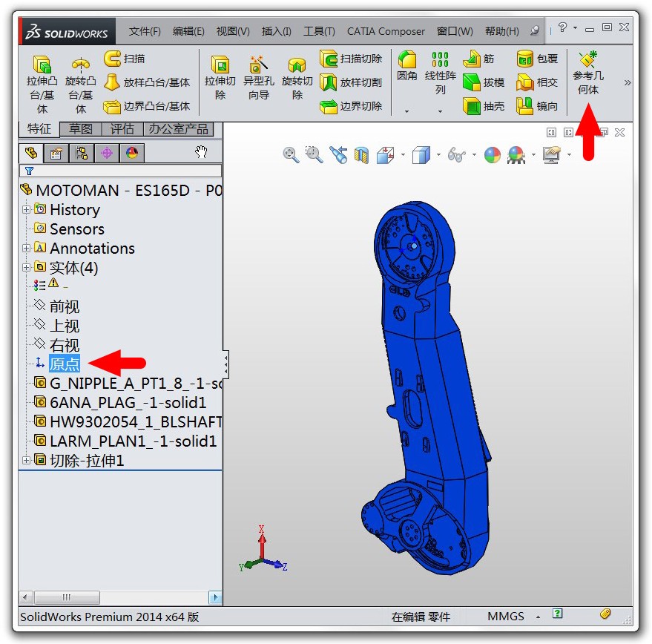The height and width of the screenshot is (644, 652).
Task: Switch to the 办公室产品 tab
Action: [178, 129]
